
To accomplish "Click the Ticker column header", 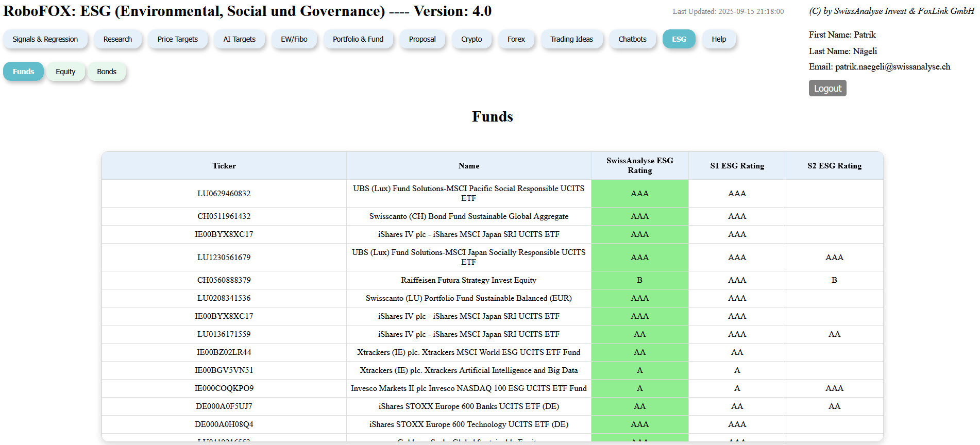I will coord(224,166).
